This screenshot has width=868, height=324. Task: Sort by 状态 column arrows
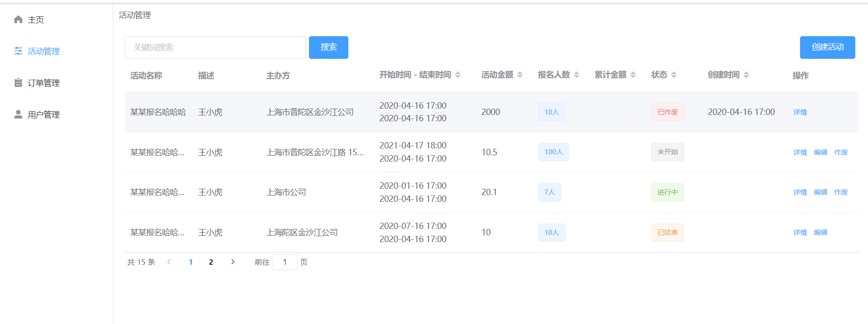pos(674,75)
